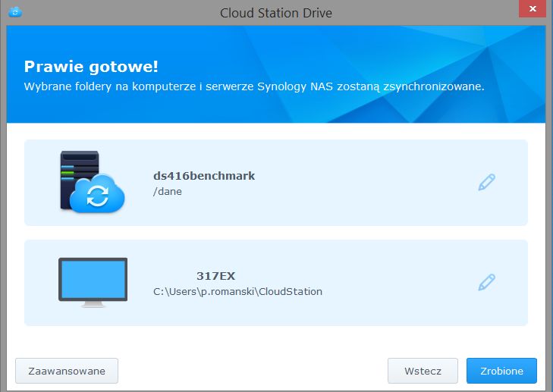Finish setup with the Zrobione button
Image resolution: width=553 pixels, height=392 pixels.
(501, 371)
